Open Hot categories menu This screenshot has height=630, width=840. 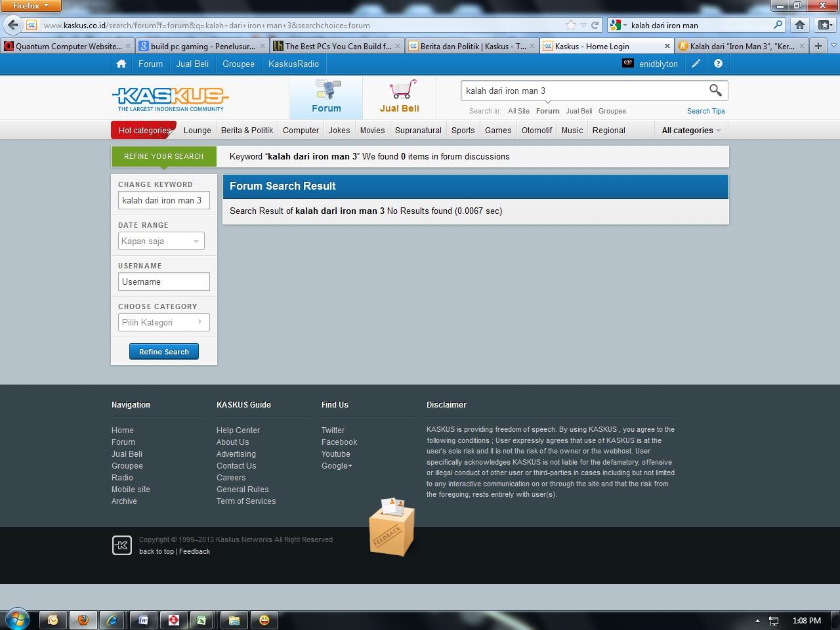click(144, 130)
